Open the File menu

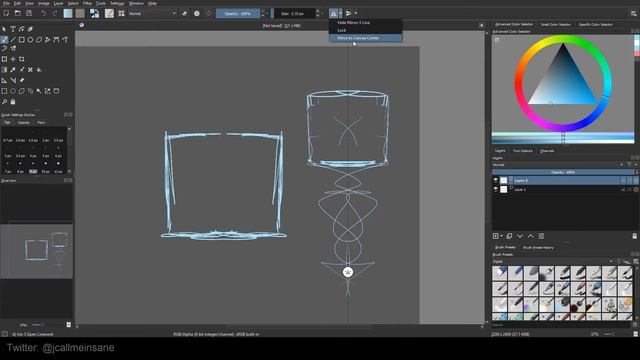pos(6,3)
